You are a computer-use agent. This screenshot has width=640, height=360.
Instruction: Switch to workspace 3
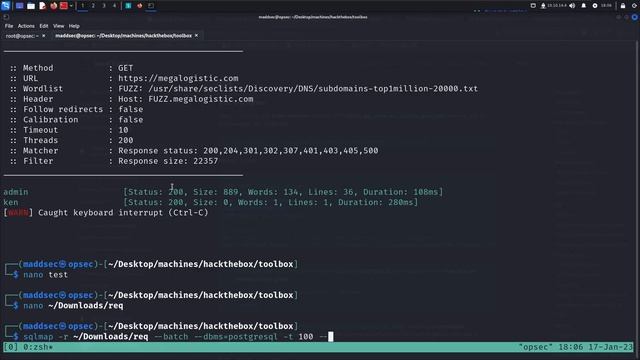(x=104, y=6)
